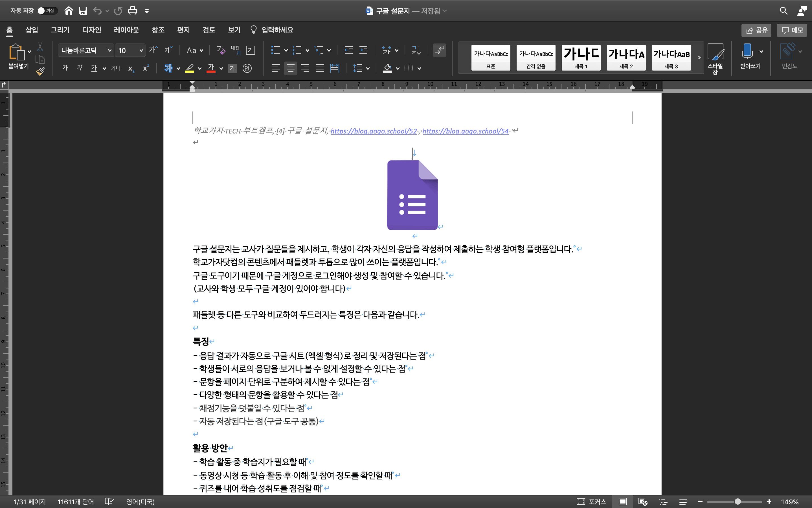
Task: Expand the styles gallery arrow
Action: click(699, 58)
